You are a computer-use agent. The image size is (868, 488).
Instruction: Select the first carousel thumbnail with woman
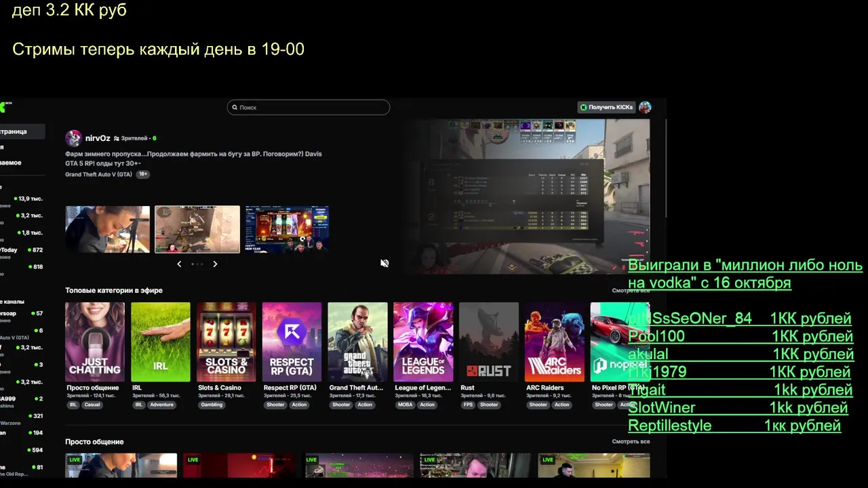pos(107,229)
